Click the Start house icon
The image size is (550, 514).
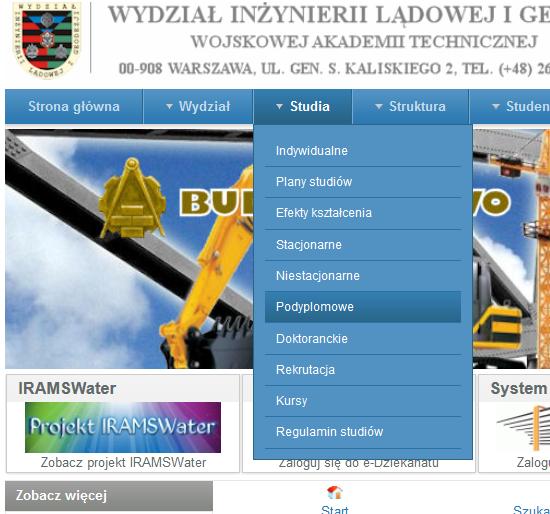coord(335,492)
